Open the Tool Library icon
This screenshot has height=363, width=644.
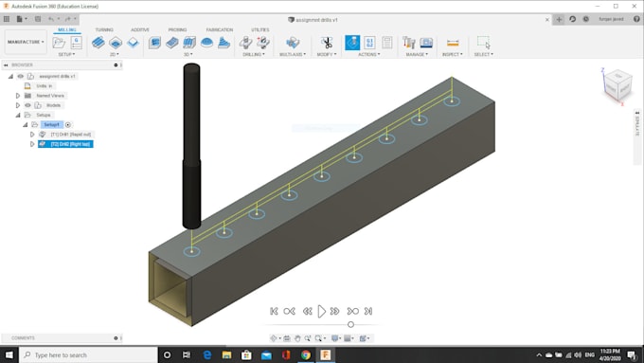point(409,43)
